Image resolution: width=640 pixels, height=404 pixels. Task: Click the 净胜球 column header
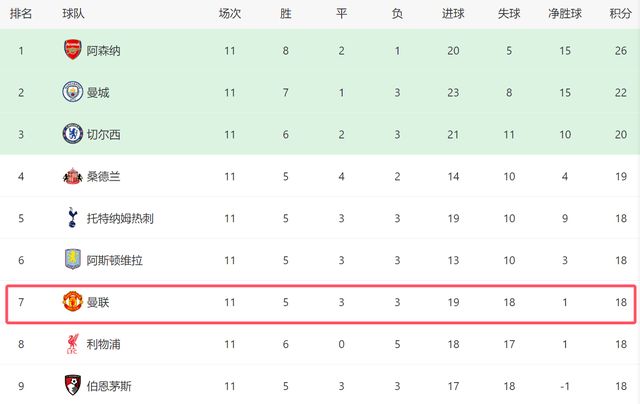click(x=565, y=14)
